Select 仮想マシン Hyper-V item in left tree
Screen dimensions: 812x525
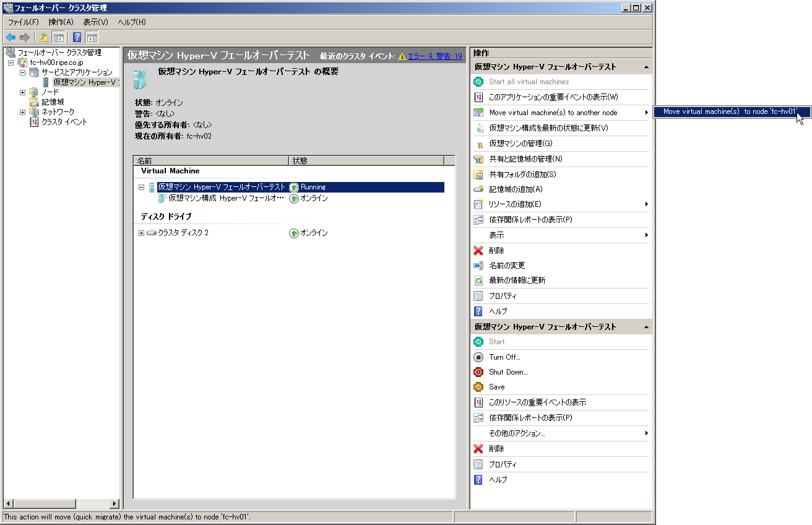tap(85, 82)
